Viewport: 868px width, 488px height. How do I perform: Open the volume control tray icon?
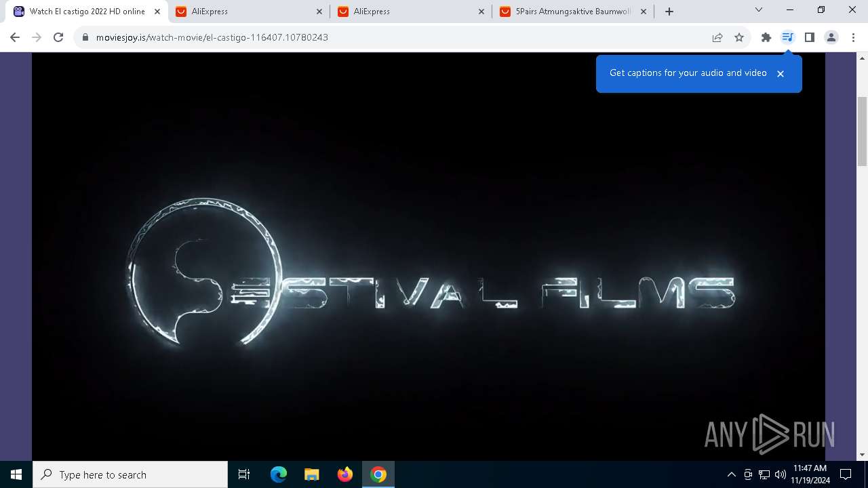[781, 474]
